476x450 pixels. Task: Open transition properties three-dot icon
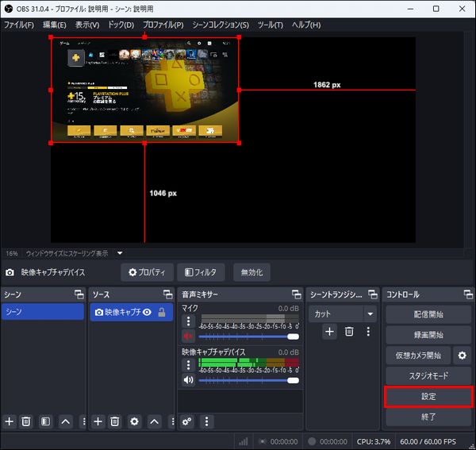368,331
